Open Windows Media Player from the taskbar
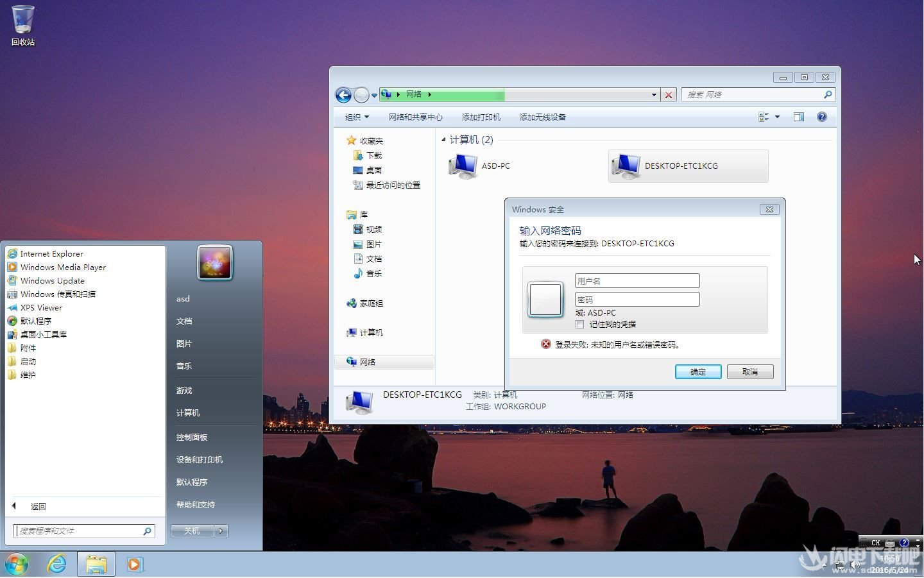The image size is (924, 578). [x=134, y=564]
